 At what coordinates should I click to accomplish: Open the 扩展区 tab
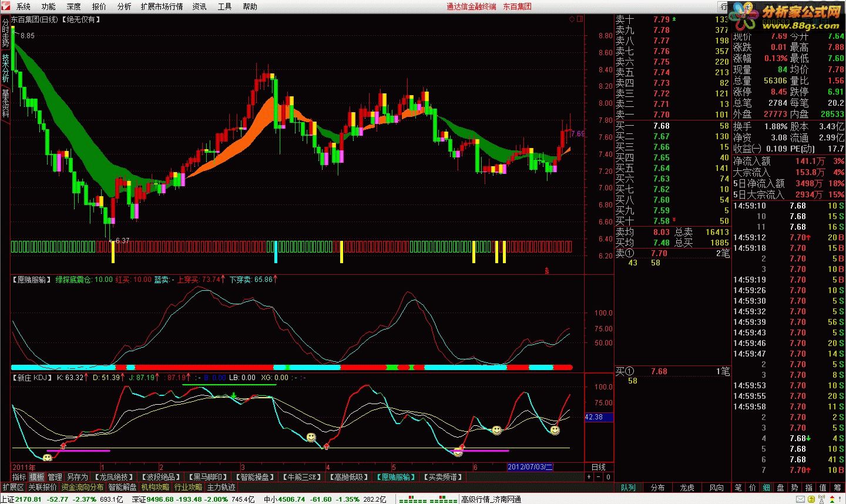click(13, 487)
